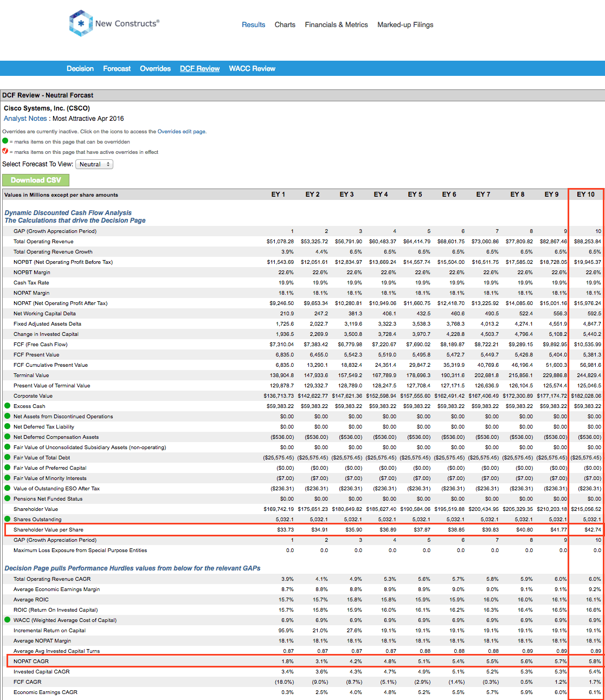The width and height of the screenshot is (605, 700).
Task: Click override icon for Pensions Net Funded Status
Action: 7,498
